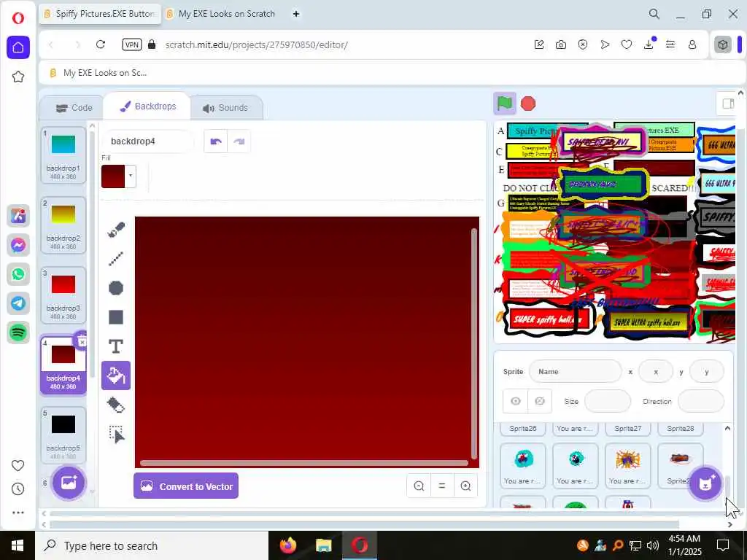Open Opera easy setup sliders icon
The image size is (747, 560).
670,44
